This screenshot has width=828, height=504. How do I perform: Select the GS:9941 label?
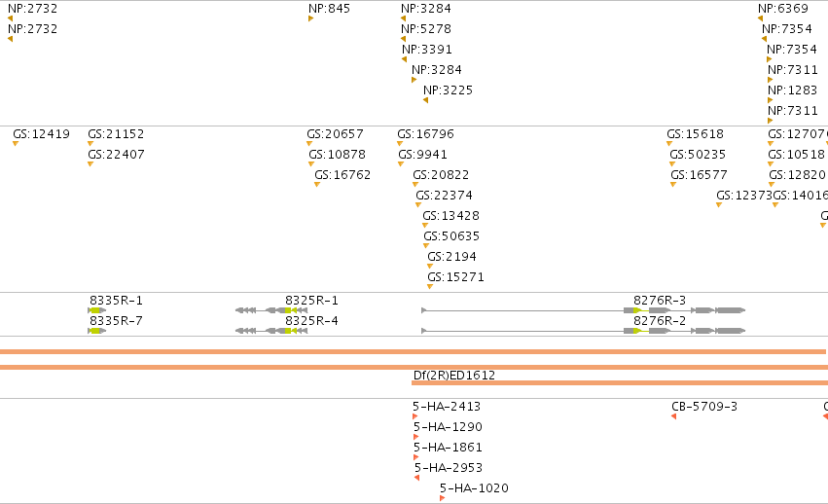click(422, 155)
